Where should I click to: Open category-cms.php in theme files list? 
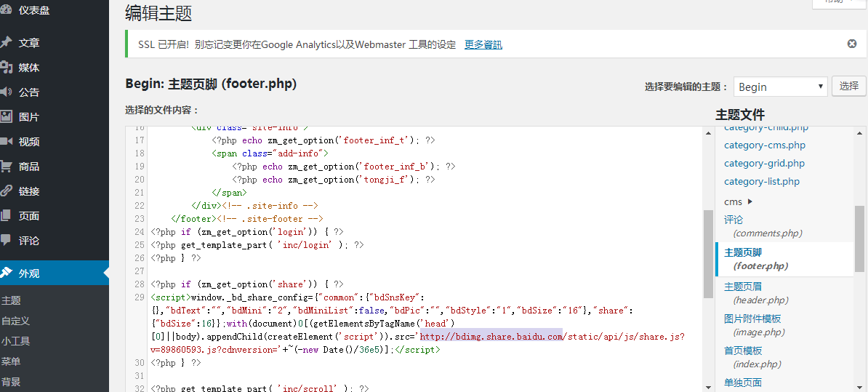[x=765, y=145]
